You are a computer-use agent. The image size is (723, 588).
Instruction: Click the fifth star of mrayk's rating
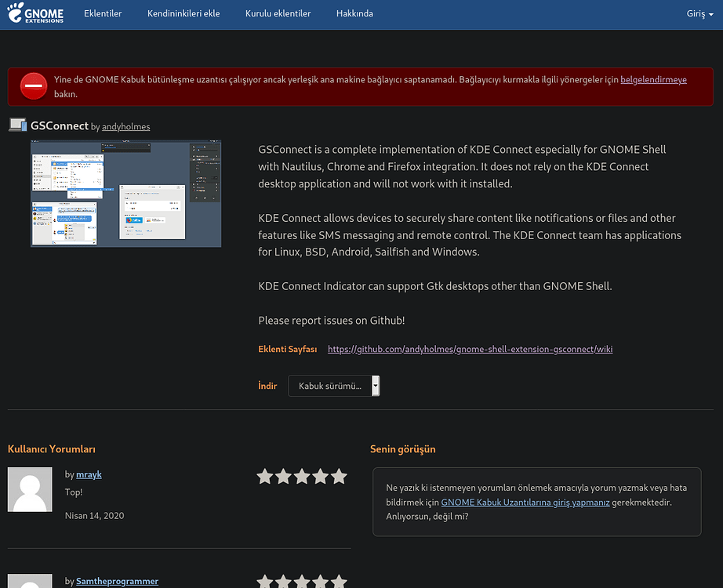(x=339, y=477)
